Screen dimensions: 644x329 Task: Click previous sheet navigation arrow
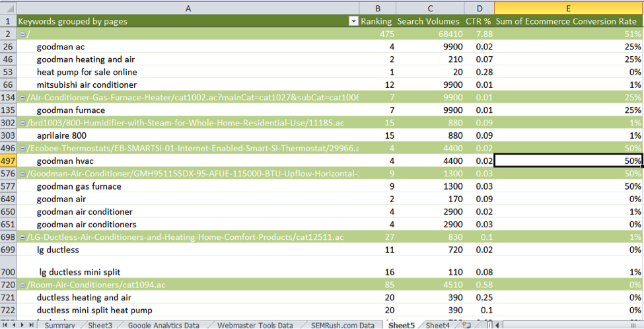tap(15, 325)
